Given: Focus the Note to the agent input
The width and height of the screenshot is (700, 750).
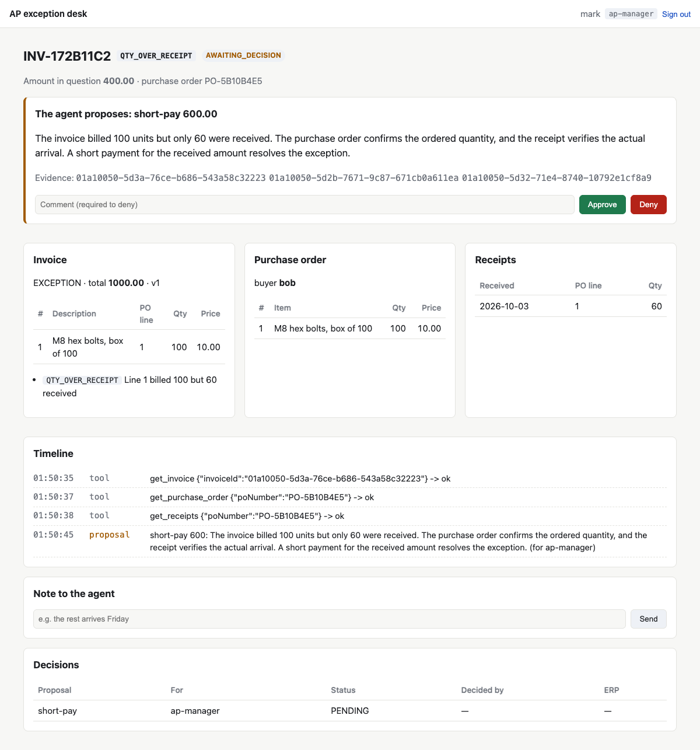Looking at the screenshot, I should click(330, 619).
